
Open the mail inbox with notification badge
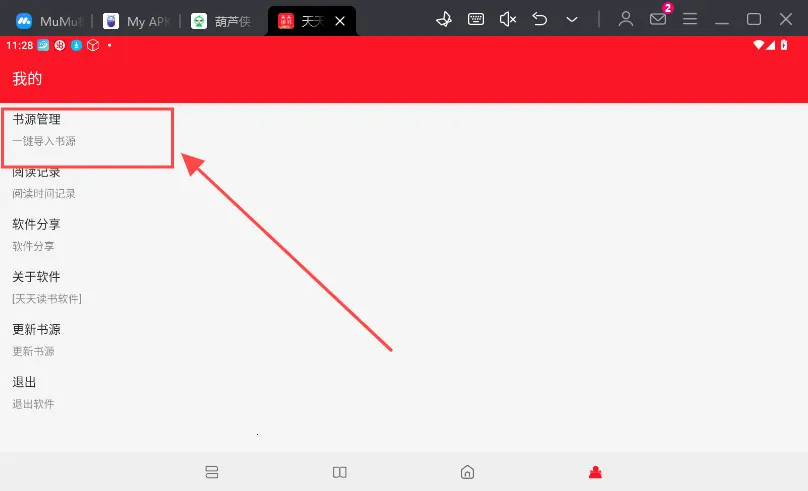658,19
